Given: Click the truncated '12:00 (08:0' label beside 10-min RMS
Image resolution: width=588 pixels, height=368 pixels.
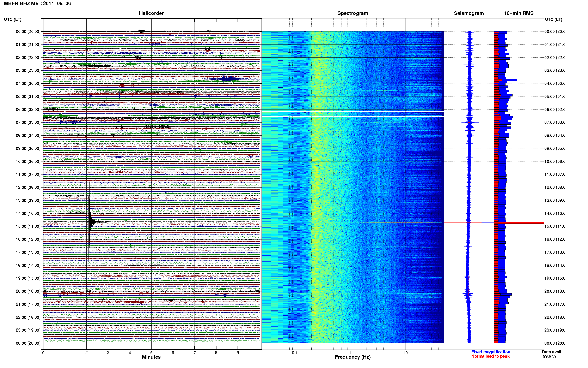Looking at the screenshot, I should tap(555, 187).
